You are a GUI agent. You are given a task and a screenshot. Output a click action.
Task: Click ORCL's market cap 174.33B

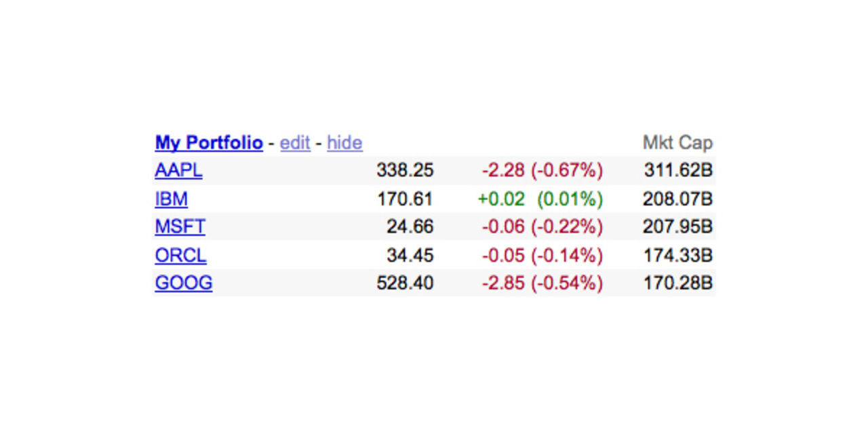(x=678, y=256)
